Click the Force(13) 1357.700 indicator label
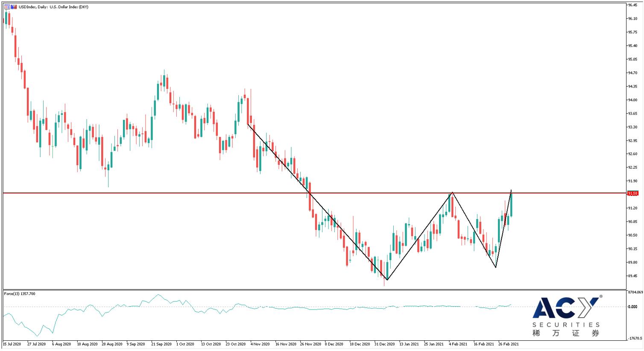 click(x=20, y=293)
